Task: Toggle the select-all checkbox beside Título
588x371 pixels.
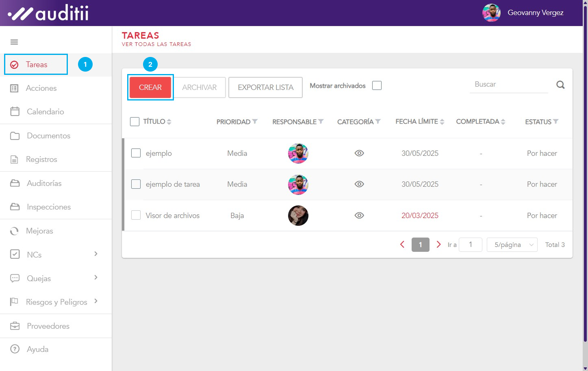Action: coord(135,122)
